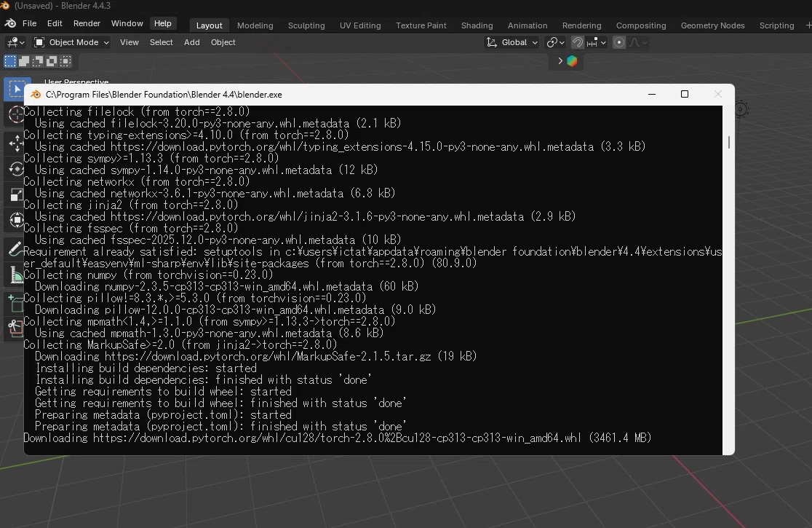Close the blender.exe console window
This screenshot has height=528, width=812.
coord(717,94)
